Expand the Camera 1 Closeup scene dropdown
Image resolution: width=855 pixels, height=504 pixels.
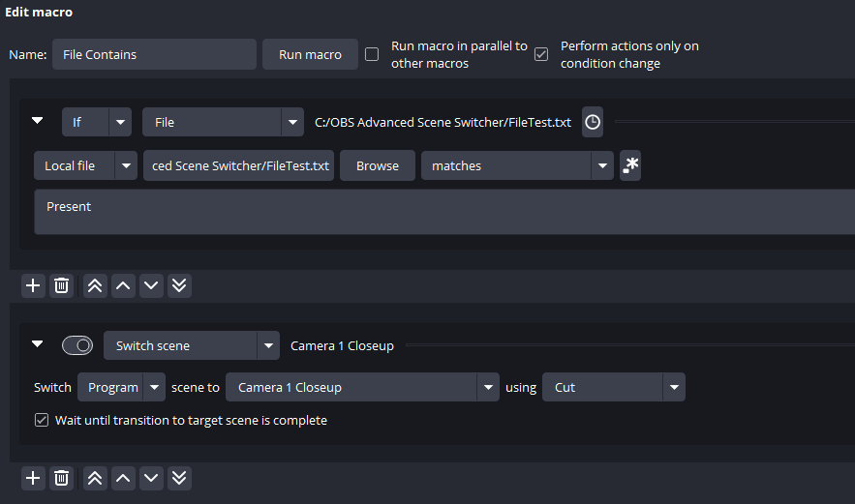click(x=362, y=387)
